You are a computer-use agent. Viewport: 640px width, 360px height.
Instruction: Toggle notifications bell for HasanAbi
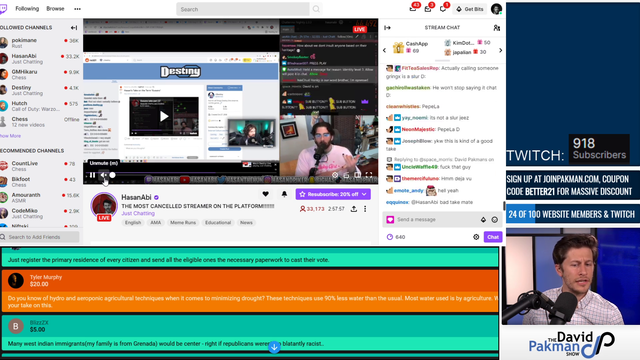click(284, 194)
